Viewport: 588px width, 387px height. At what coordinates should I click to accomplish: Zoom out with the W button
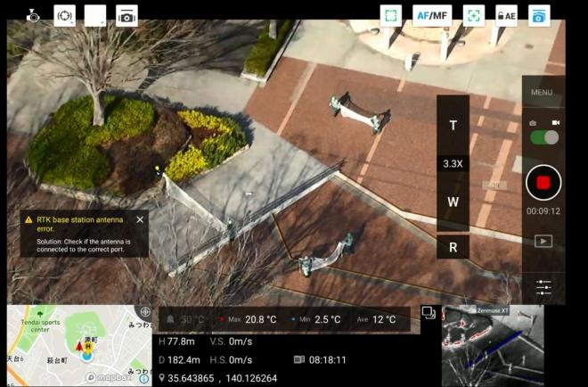point(453,202)
